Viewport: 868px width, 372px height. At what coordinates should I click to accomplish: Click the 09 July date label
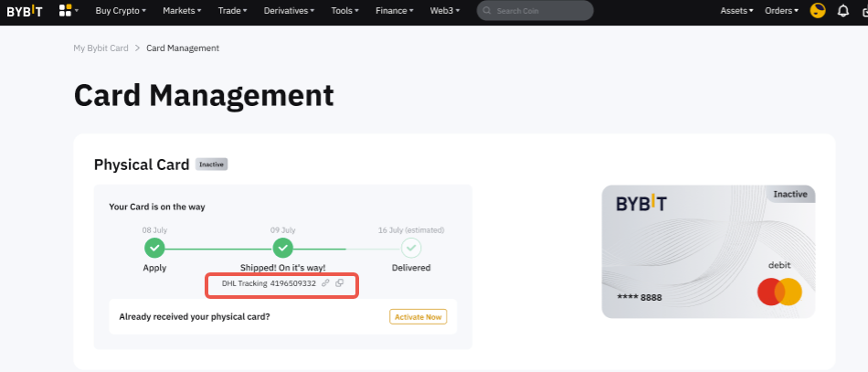[283, 229]
